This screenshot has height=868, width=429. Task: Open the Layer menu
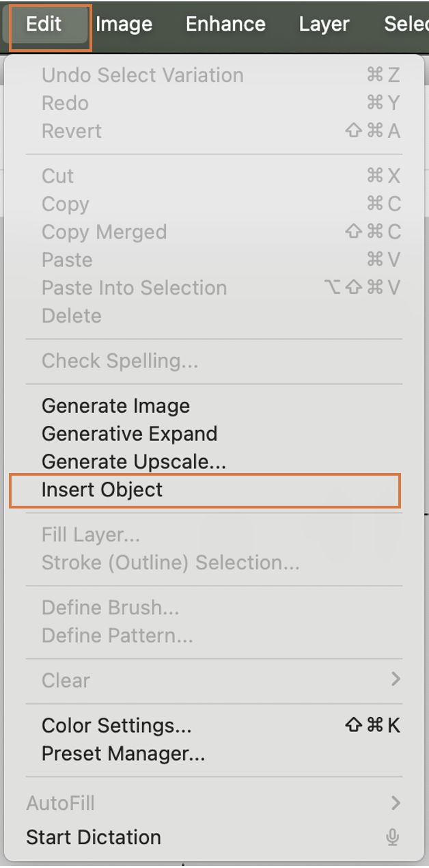pos(325,25)
